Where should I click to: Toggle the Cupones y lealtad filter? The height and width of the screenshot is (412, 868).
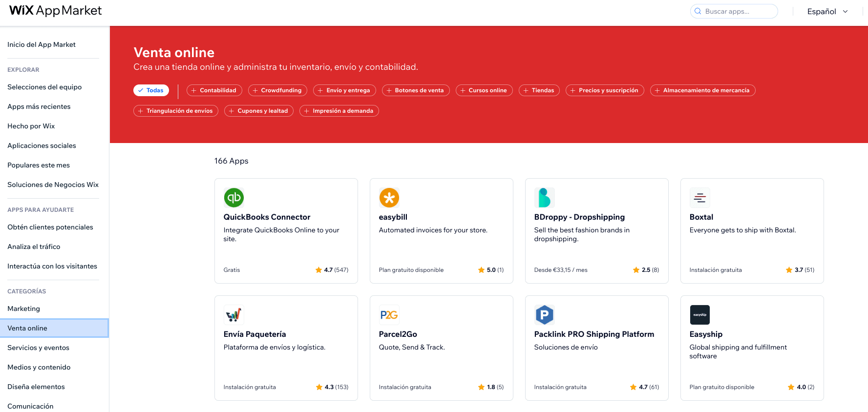(259, 111)
